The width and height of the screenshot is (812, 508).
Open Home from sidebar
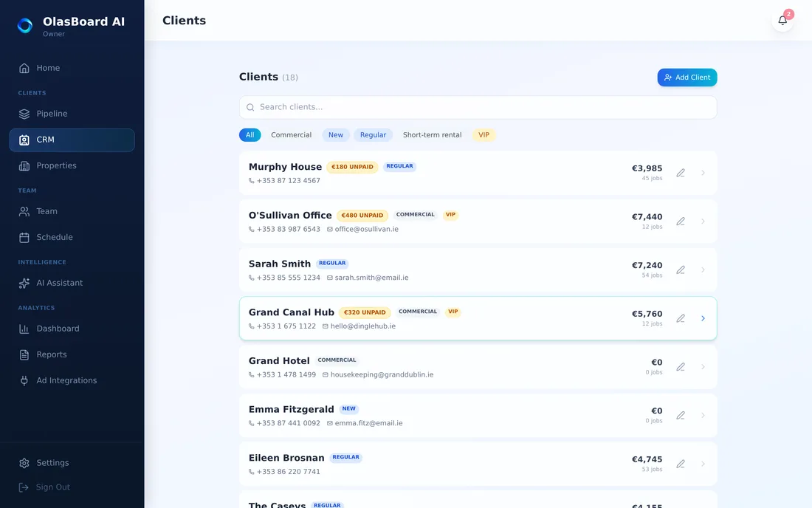[x=72, y=68]
